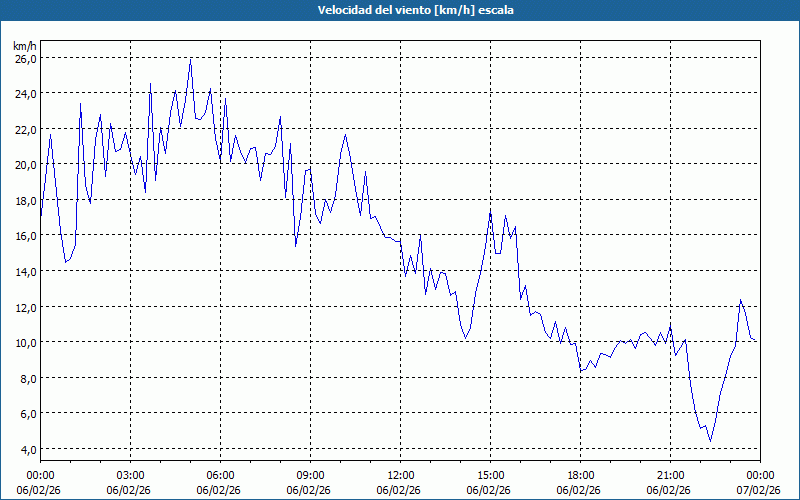Click the 10,0 y-axis value
The height and width of the screenshot is (500, 800).
[x=25, y=342]
